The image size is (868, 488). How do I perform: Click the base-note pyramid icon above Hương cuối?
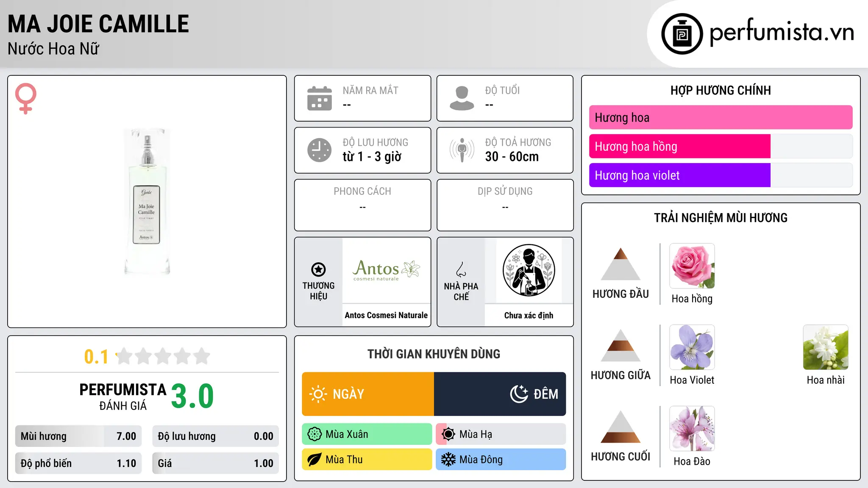tap(620, 427)
